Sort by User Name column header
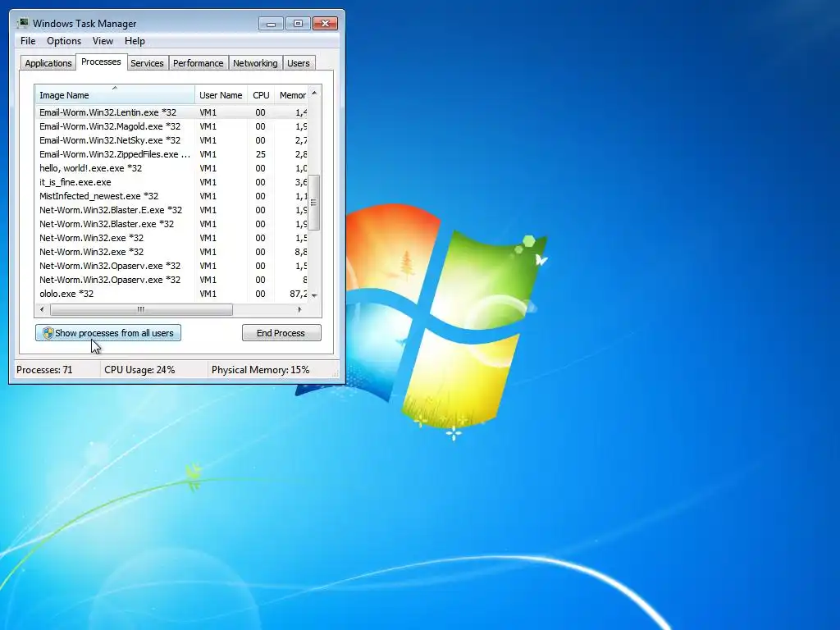The image size is (840, 630). 221,95
